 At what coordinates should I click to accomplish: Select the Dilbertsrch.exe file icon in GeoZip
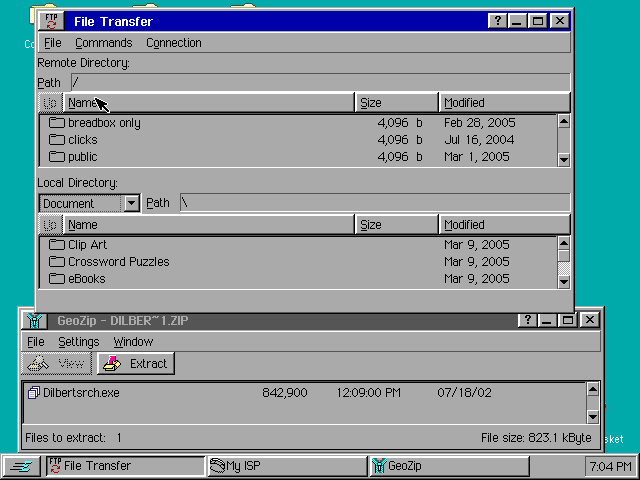(34, 393)
